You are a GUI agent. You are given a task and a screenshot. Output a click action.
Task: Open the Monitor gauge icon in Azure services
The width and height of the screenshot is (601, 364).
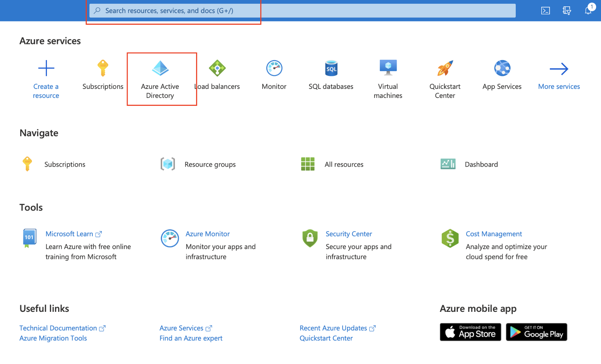(x=274, y=68)
